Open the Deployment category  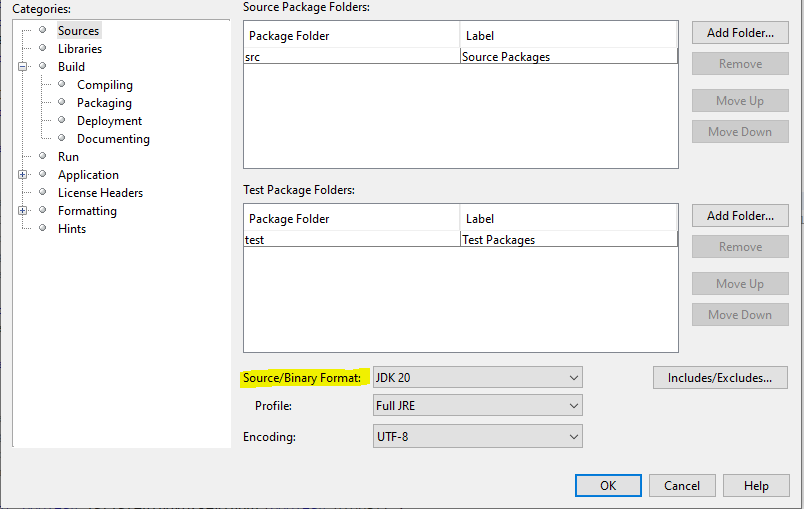click(109, 121)
